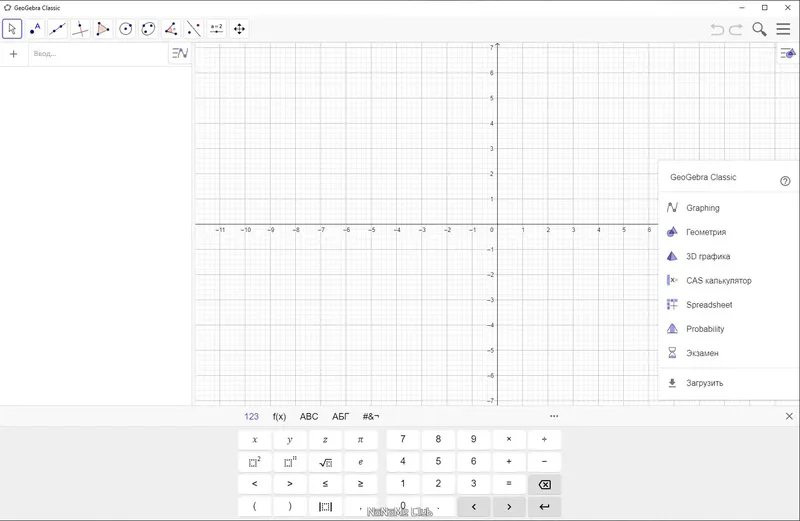The height and width of the screenshot is (521, 800).
Task: Select the Move arrow tool
Action: click(x=12, y=29)
